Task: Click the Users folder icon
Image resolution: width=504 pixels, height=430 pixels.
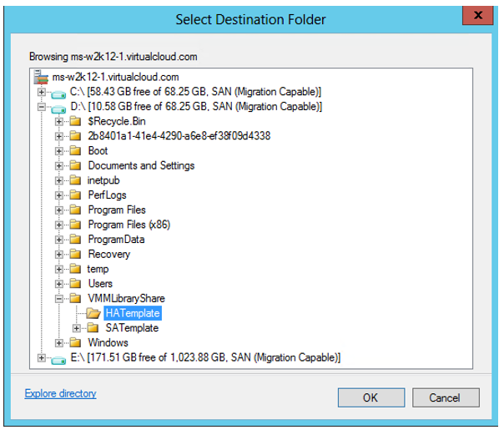Action: (75, 284)
